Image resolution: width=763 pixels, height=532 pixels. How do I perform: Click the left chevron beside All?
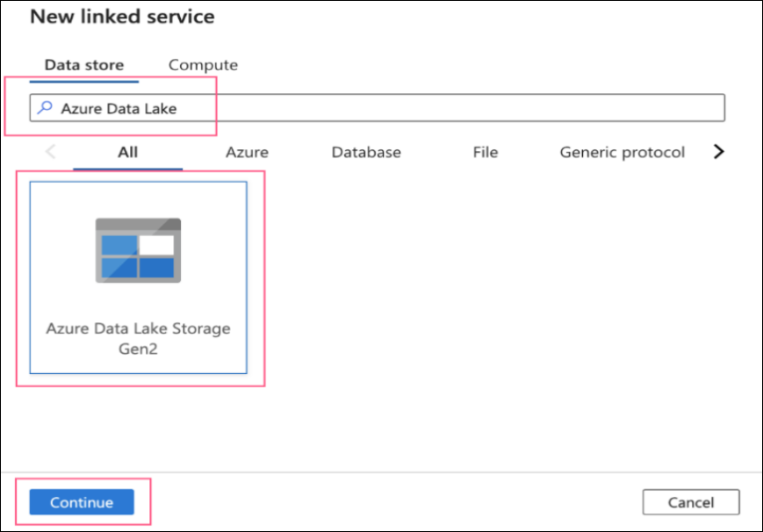click(x=50, y=151)
